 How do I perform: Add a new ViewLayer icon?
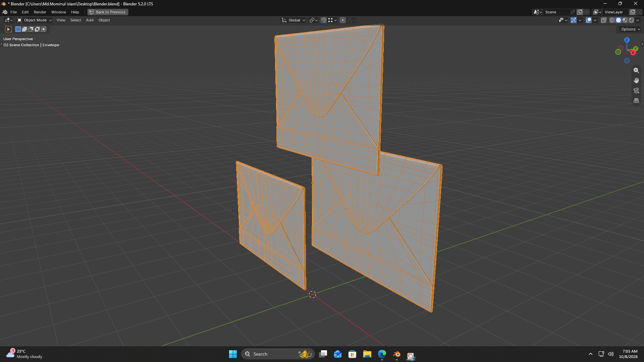pos(633,12)
